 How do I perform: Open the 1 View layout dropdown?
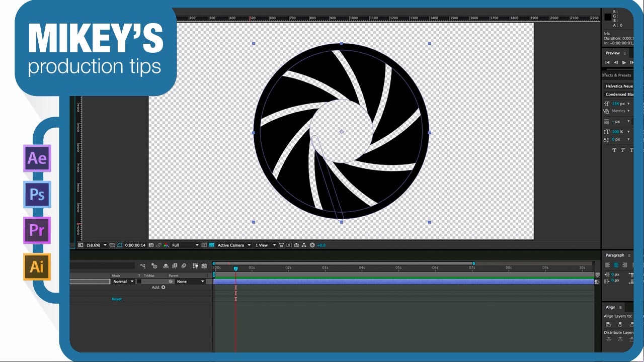pyautogui.click(x=266, y=245)
